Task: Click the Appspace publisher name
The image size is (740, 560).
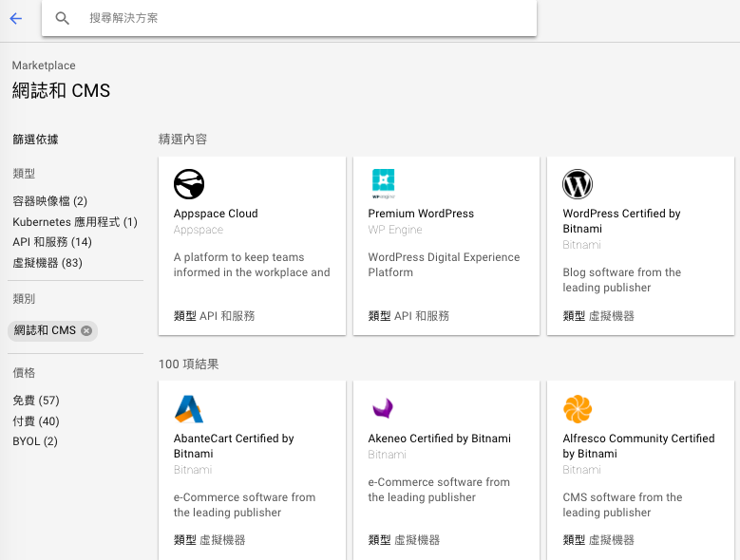Action: click(x=199, y=230)
